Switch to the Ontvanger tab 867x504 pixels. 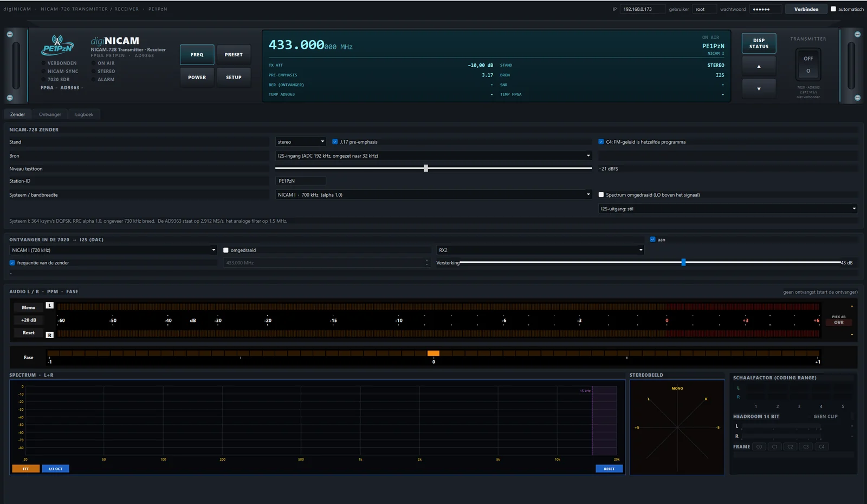click(x=50, y=114)
